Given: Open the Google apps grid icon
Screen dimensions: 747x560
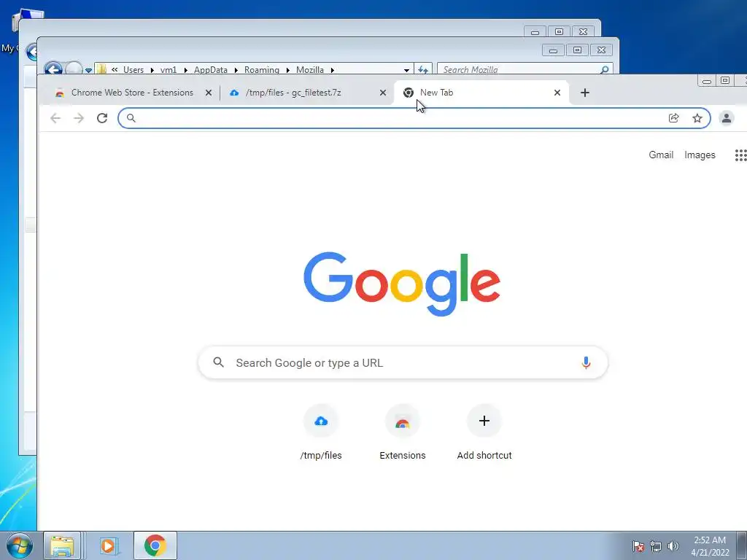Looking at the screenshot, I should [740, 155].
